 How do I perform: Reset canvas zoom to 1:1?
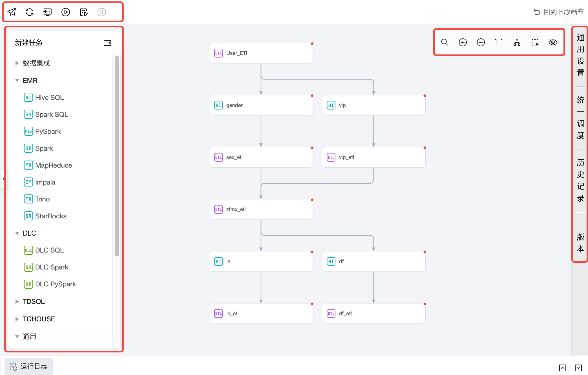499,42
